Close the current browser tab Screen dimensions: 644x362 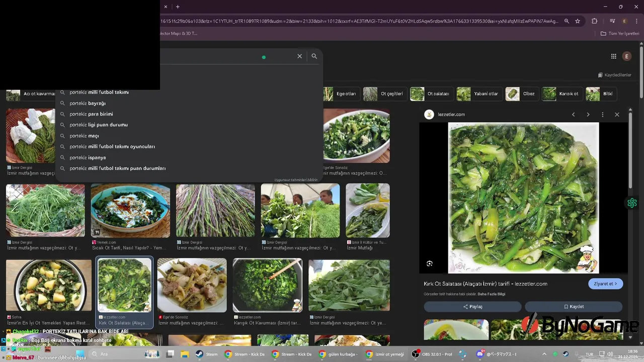(166, 7)
